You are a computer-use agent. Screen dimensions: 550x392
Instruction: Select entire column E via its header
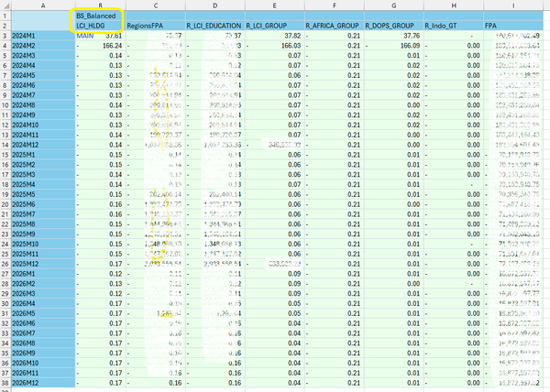(274, 5)
